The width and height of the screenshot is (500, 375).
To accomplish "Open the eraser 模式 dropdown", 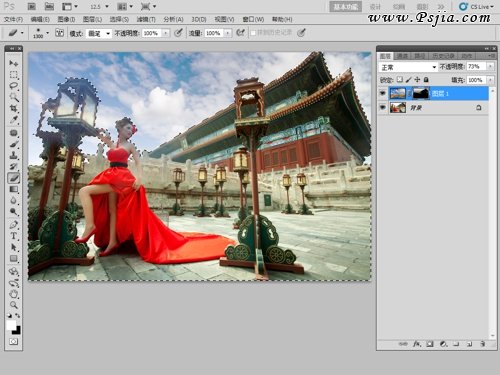I will click(98, 33).
